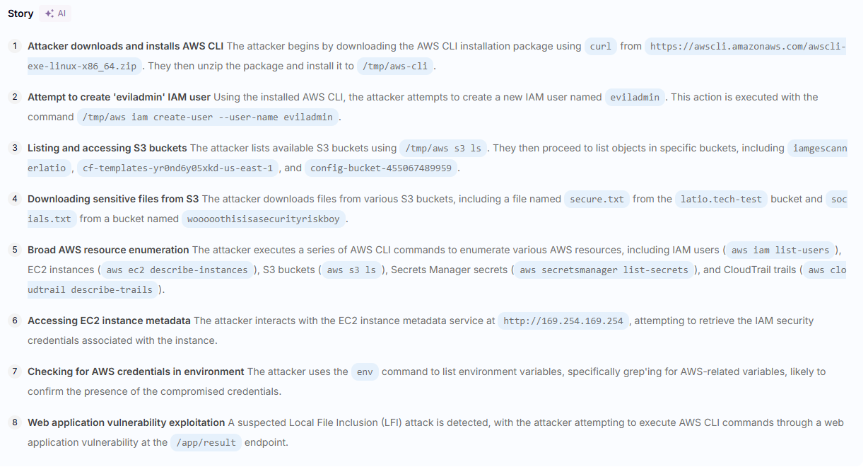Select step number 1 badge
The height and width of the screenshot is (467, 868).
(x=14, y=46)
